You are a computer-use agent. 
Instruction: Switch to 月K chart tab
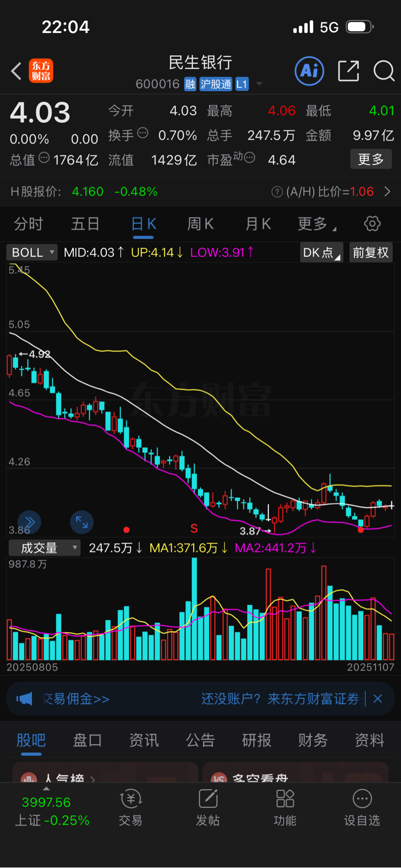pos(258,224)
